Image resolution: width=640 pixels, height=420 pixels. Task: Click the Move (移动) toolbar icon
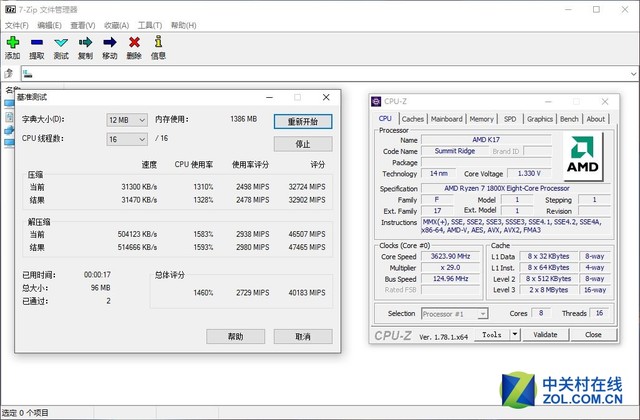[x=110, y=42]
